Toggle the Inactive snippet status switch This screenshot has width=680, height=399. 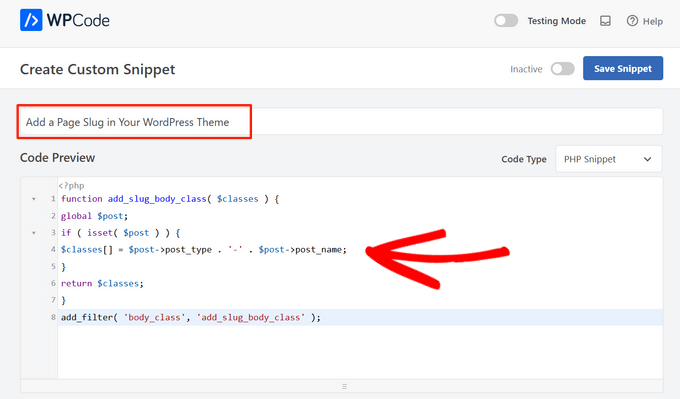[562, 69]
